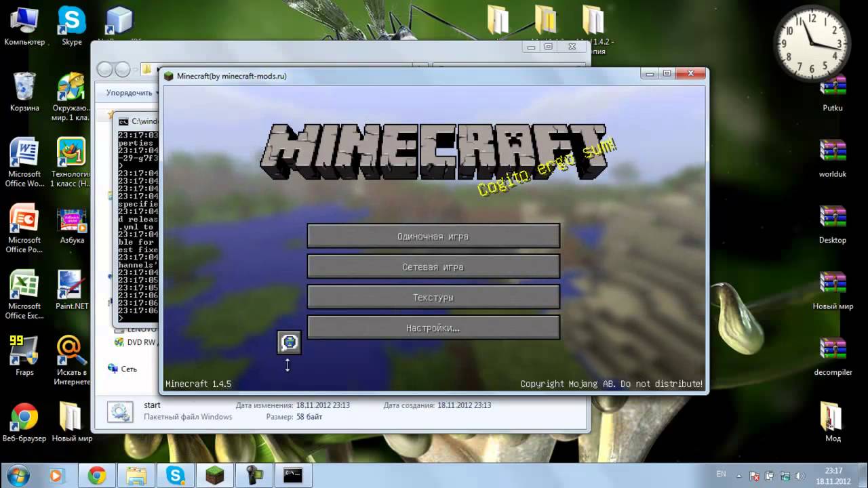Open the Putku archive on desktop

(x=833, y=93)
